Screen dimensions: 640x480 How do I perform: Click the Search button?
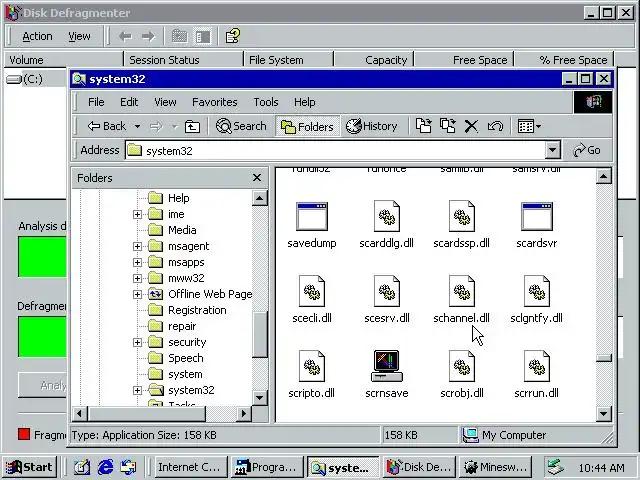(241, 127)
